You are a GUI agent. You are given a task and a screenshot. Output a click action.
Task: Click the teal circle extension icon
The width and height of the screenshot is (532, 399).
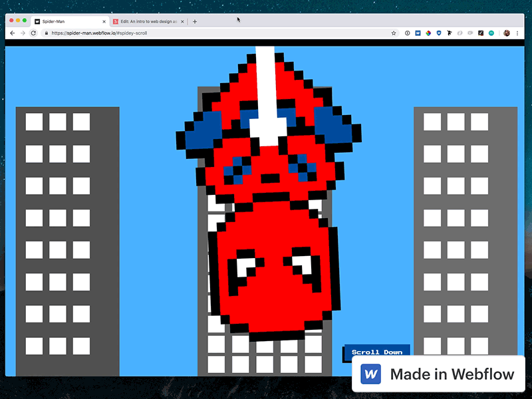[x=491, y=32]
